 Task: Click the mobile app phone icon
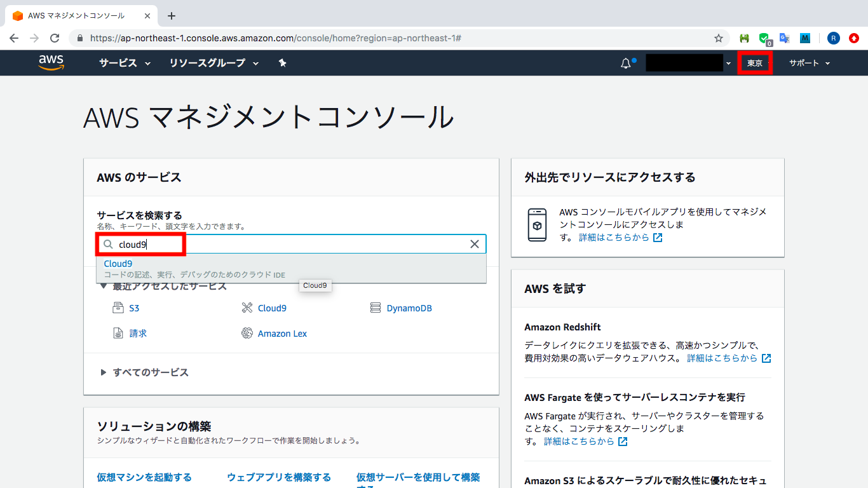click(537, 224)
